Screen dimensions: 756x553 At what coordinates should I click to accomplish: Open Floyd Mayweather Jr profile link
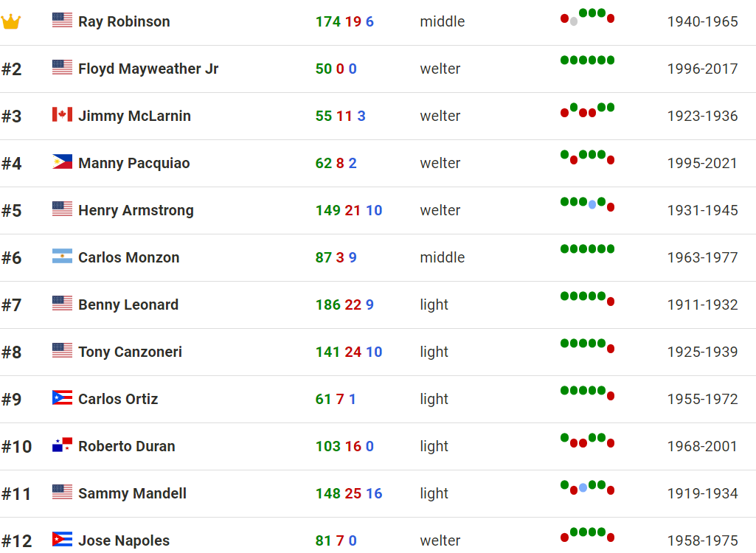pos(148,69)
